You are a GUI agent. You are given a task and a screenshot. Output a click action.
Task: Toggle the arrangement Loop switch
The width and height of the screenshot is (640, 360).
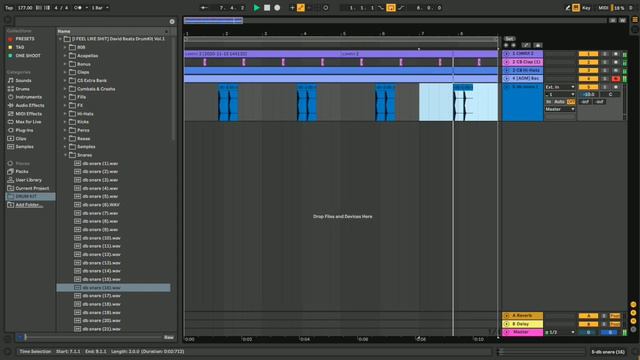pos(391,8)
